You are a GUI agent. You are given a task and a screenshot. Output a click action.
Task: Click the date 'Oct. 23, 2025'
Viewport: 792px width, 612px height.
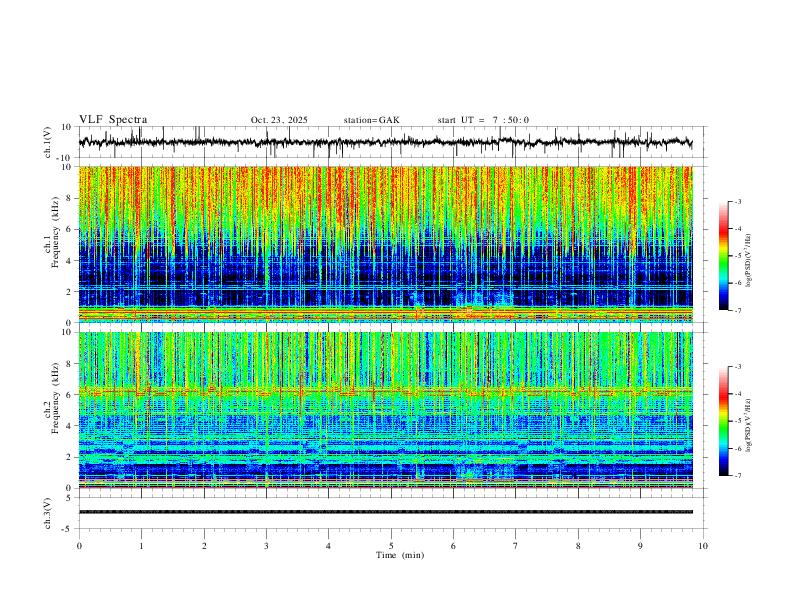(279, 120)
